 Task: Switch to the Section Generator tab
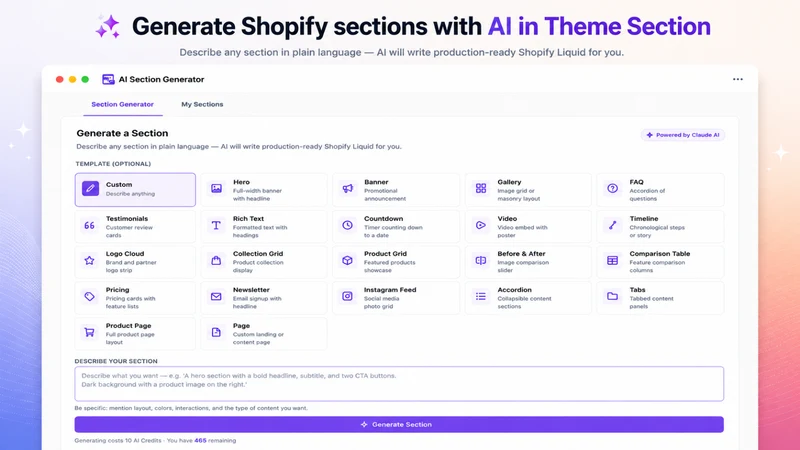click(x=122, y=104)
